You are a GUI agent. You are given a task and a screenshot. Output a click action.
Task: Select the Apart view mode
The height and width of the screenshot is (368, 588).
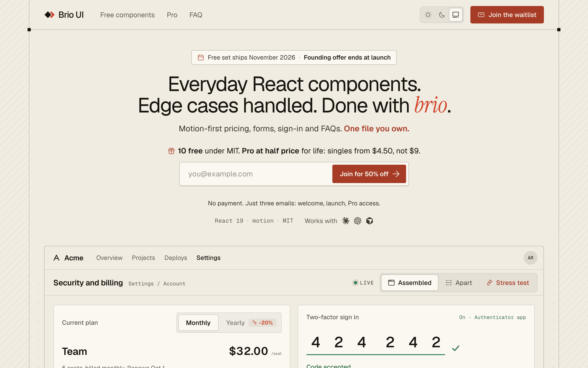pos(459,283)
